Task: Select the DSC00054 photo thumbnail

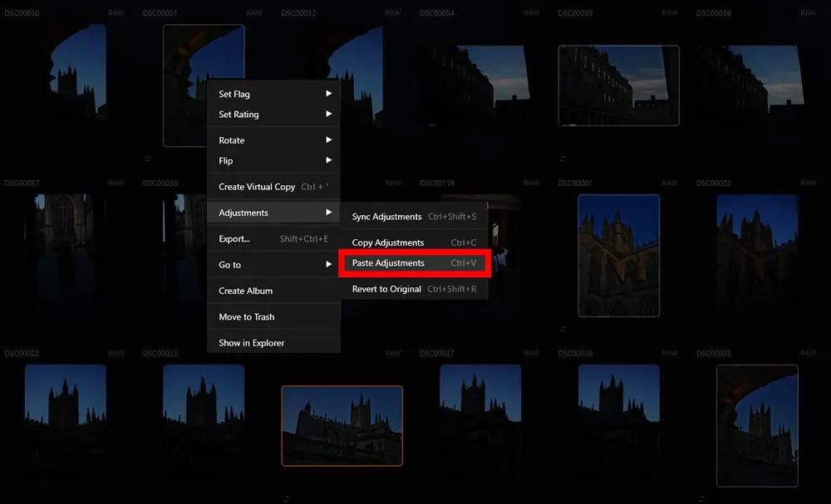Action: [480, 86]
